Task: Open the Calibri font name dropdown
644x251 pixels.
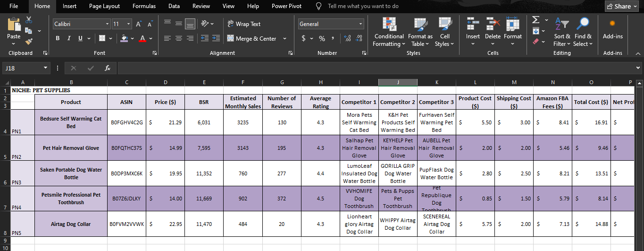Action: click(107, 24)
